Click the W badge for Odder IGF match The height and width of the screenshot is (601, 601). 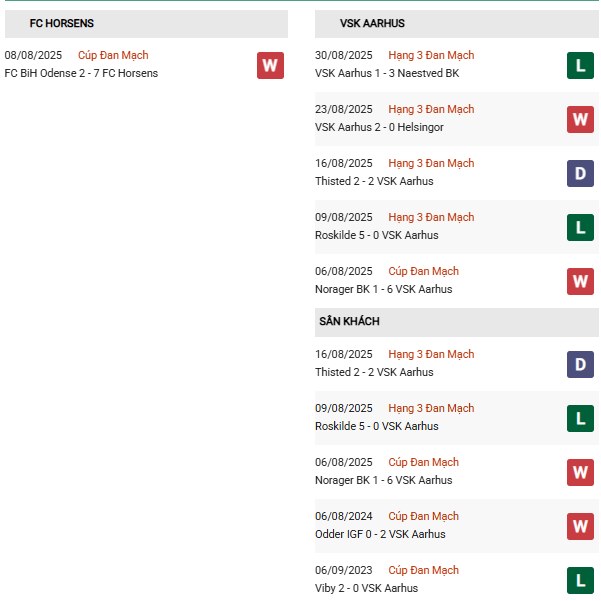(x=580, y=526)
